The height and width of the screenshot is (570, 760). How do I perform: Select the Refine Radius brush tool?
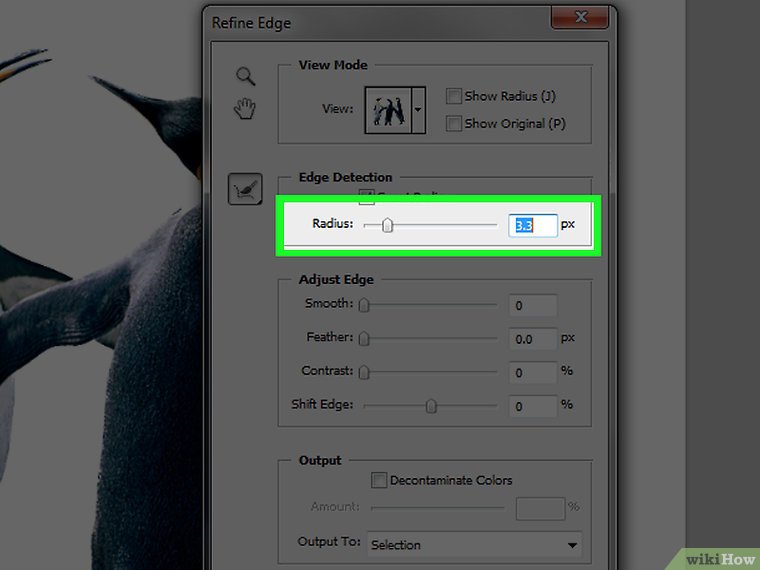pos(245,188)
